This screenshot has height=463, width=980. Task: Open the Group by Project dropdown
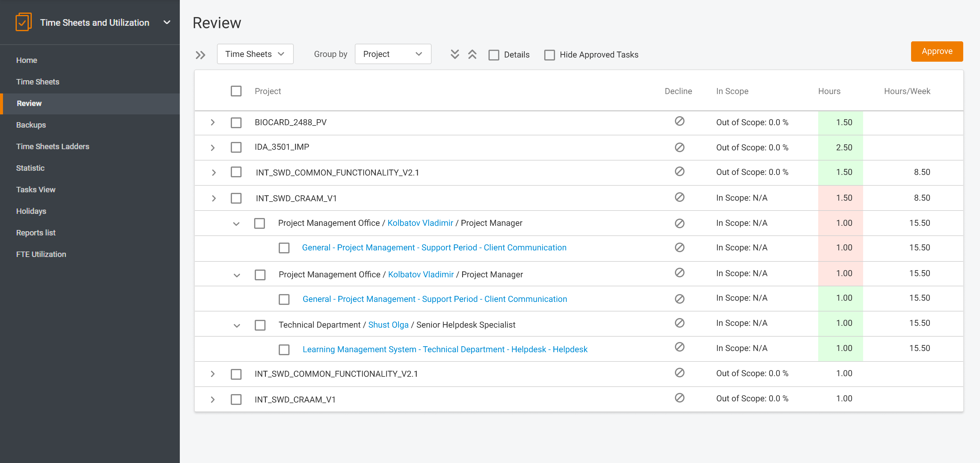coord(392,54)
